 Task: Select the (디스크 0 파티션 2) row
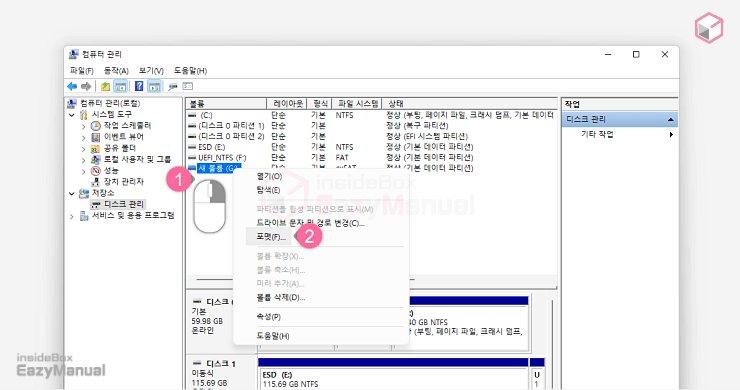pyautogui.click(x=371, y=136)
